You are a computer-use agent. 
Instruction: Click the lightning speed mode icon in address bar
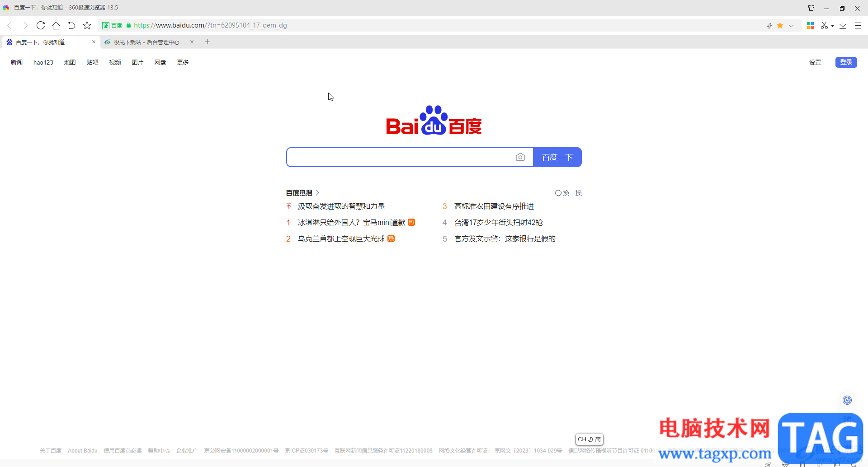(769, 26)
